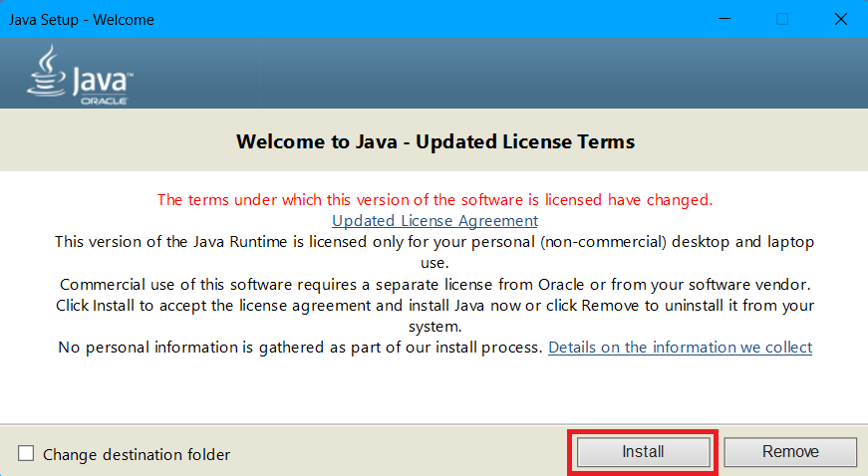Open 'Details on the information we collect' link
The image size is (868, 476).
point(680,347)
